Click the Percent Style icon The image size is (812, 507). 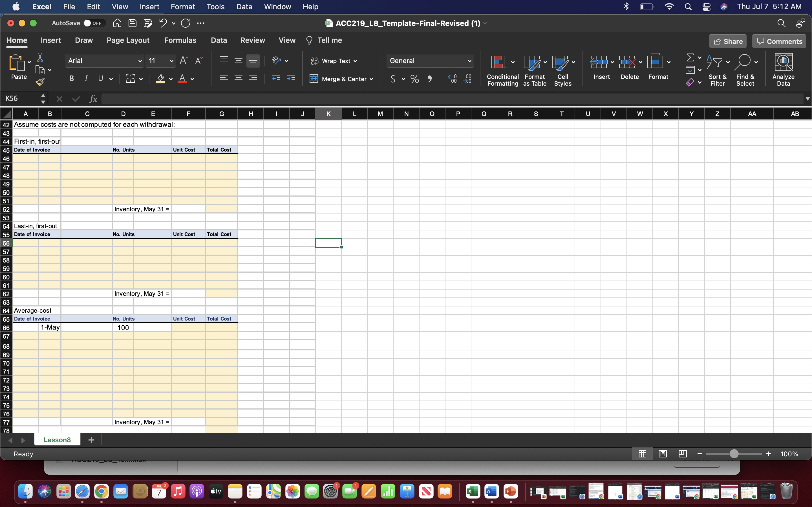[x=415, y=79]
